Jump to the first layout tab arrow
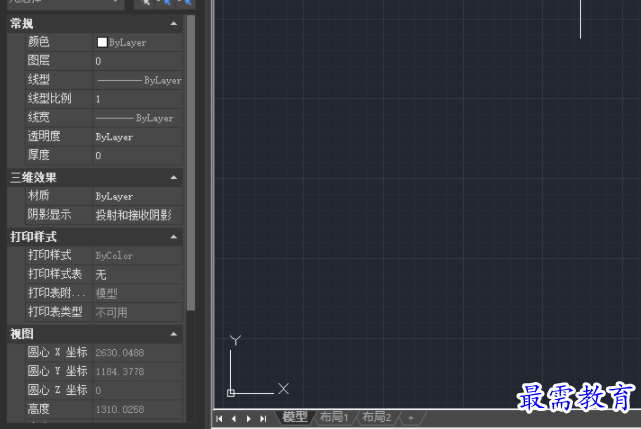This screenshot has height=429, width=641. click(220, 418)
